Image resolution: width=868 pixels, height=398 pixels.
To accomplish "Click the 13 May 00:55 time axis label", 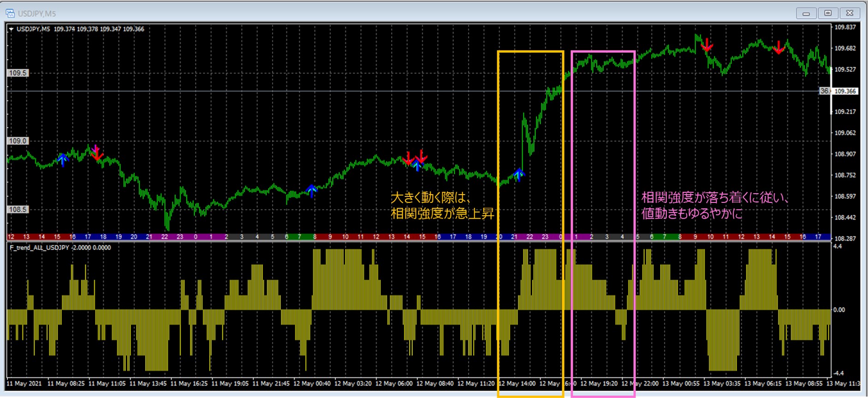I will click(681, 384).
